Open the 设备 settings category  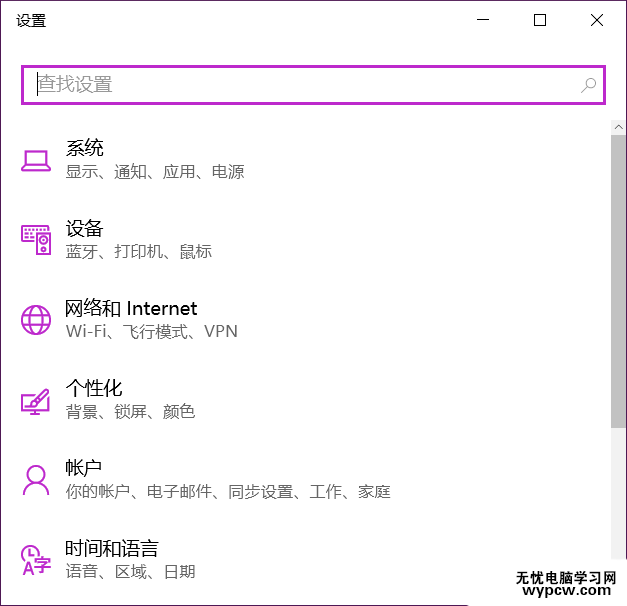pyautogui.click(x=85, y=228)
